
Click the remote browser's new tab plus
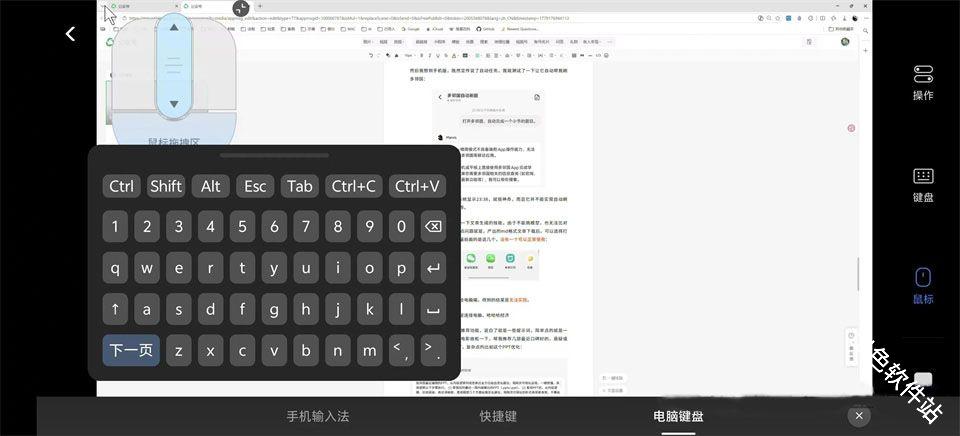pyautogui.click(x=260, y=6)
